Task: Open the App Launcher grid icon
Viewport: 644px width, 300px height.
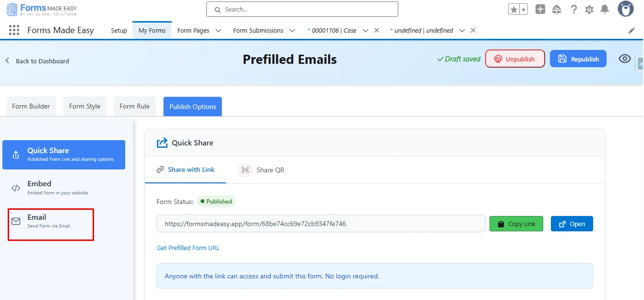Action: [x=14, y=30]
